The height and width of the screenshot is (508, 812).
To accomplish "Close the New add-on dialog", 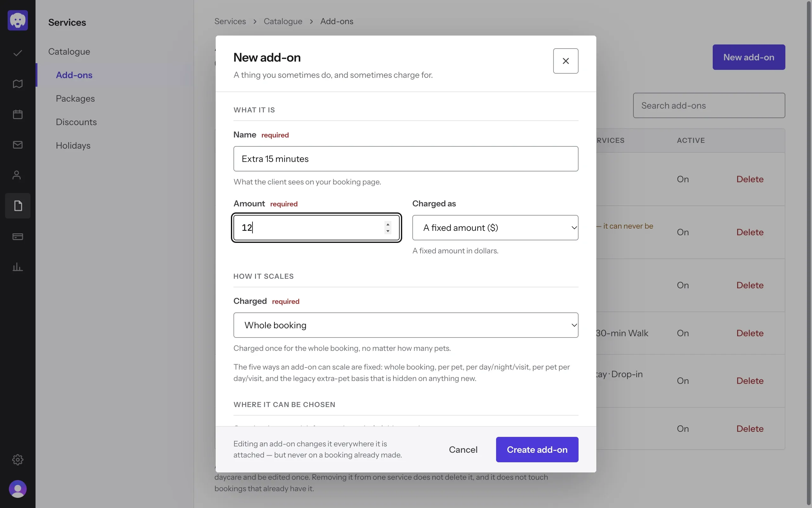I will 566,61.
